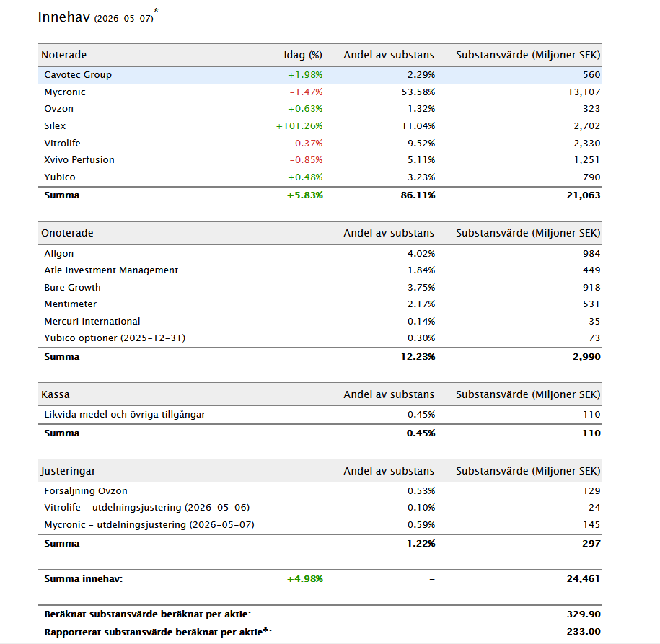
Task: Click the Justeringar section header
Action: [x=69, y=471]
